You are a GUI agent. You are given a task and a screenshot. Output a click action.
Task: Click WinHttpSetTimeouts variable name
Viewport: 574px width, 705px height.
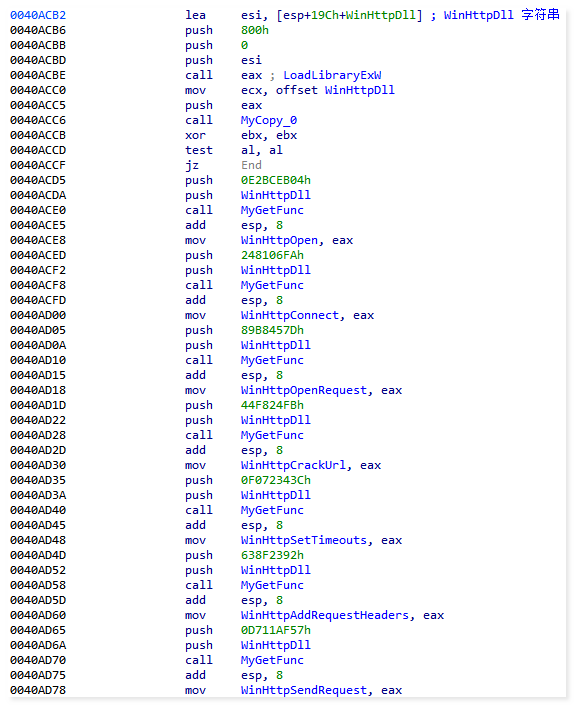tap(306, 540)
